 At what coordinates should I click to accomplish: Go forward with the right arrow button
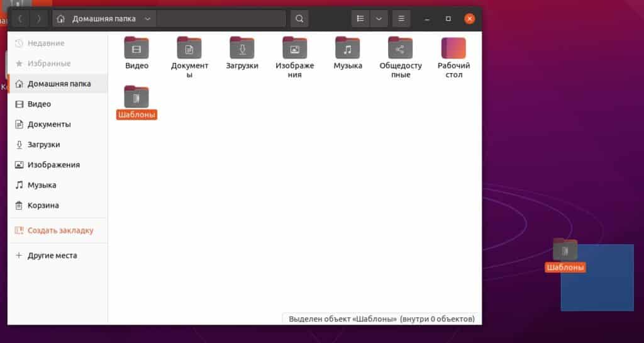pos(39,19)
